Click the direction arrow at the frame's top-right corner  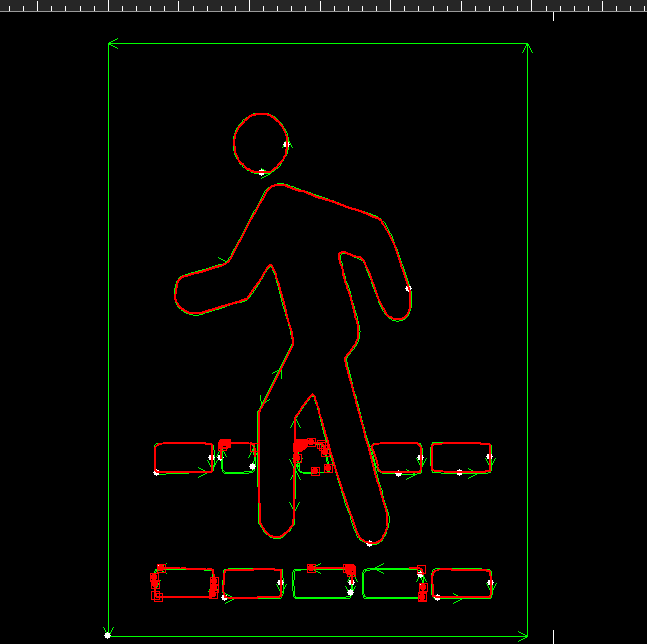527,48
